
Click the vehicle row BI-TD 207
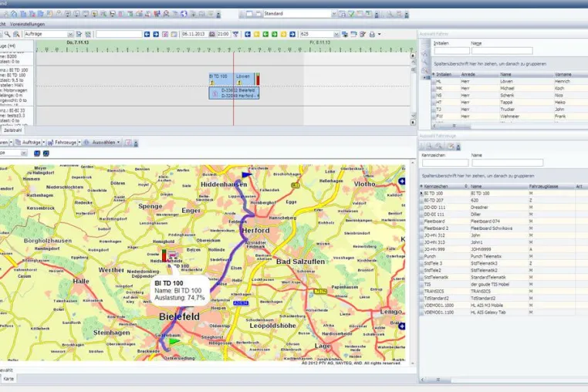click(x=504, y=201)
